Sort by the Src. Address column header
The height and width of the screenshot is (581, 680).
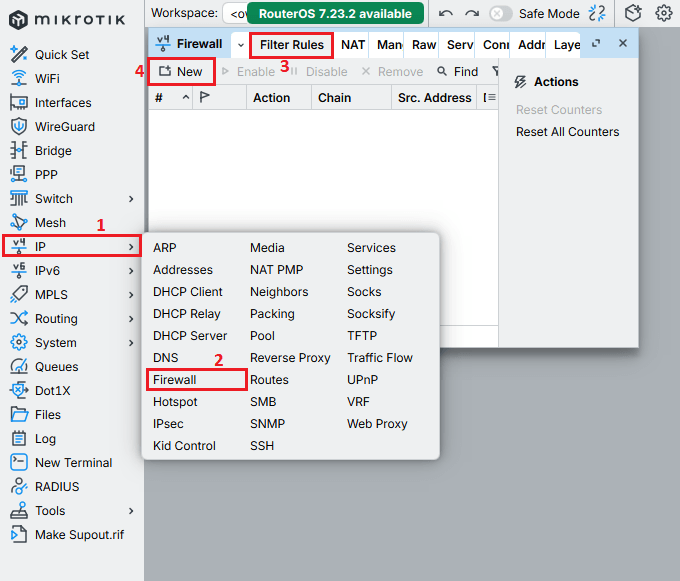click(x=434, y=98)
